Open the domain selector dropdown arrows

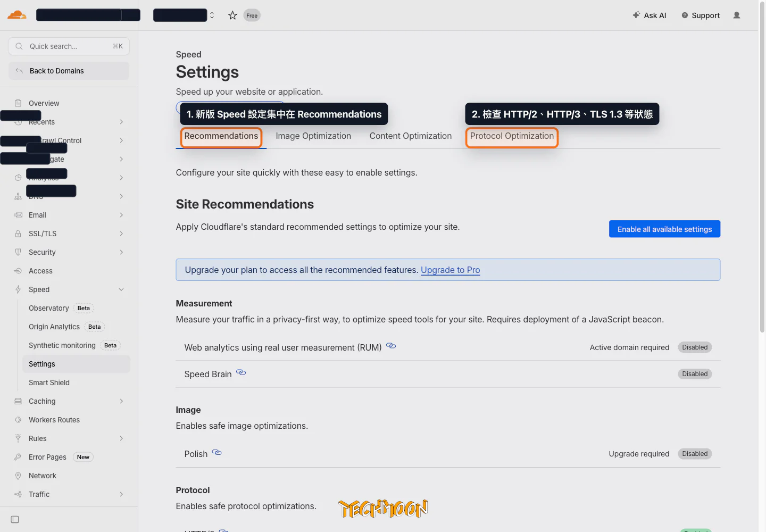pyautogui.click(x=212, y=15)
